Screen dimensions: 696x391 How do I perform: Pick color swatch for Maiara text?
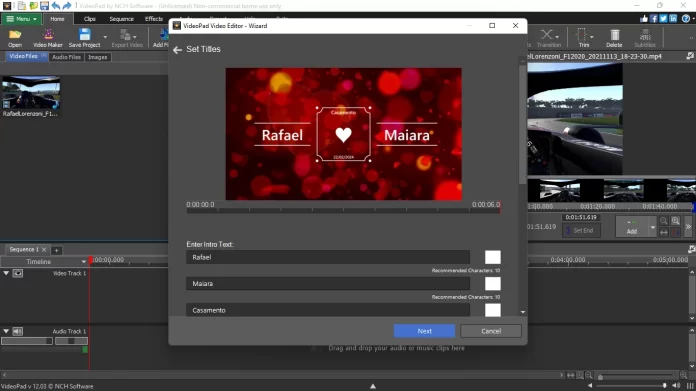pos(493,284)
